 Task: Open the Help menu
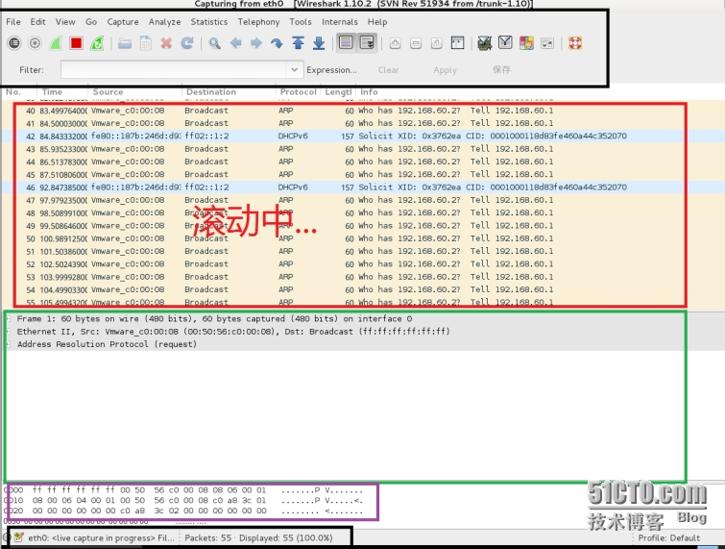tap(377, 22)
